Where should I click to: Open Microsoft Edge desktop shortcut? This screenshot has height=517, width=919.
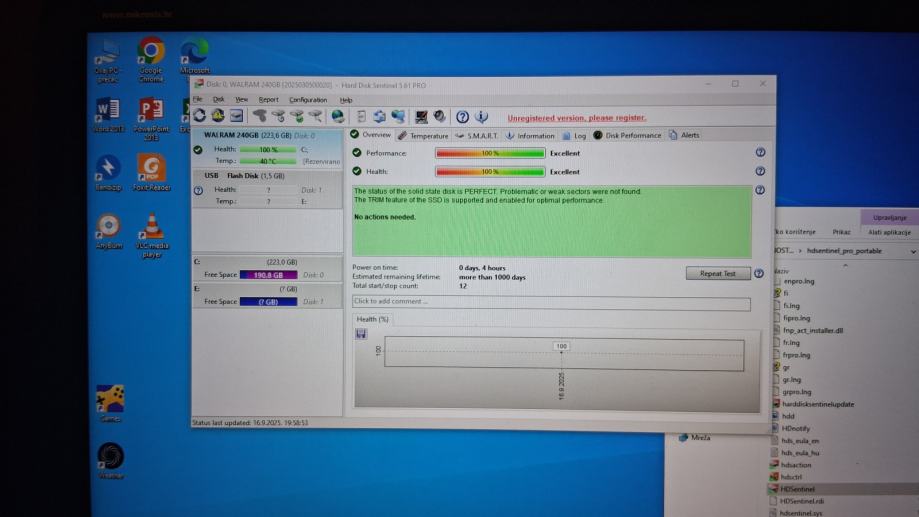pos(195,56)
